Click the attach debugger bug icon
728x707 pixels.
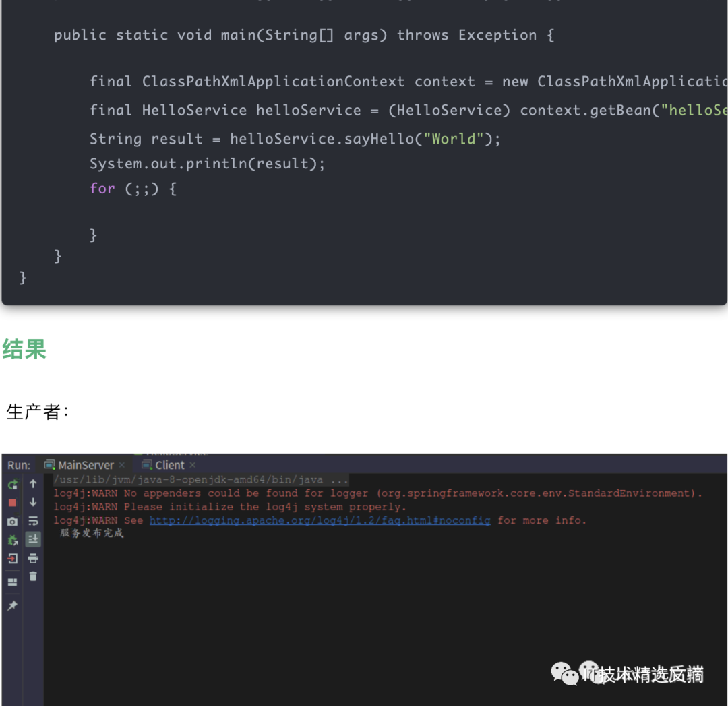pos(13,540)
